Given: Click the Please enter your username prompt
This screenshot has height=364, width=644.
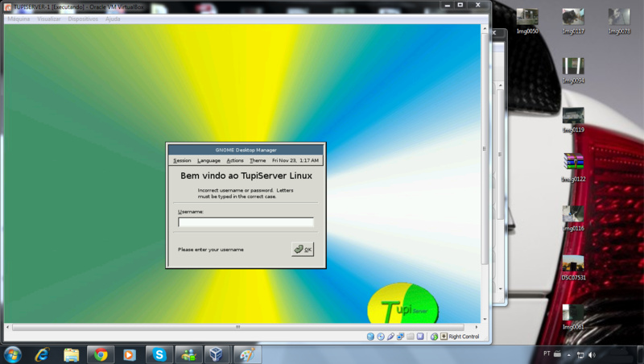Looking at the screenshot, I should click(x=211, y=250).
